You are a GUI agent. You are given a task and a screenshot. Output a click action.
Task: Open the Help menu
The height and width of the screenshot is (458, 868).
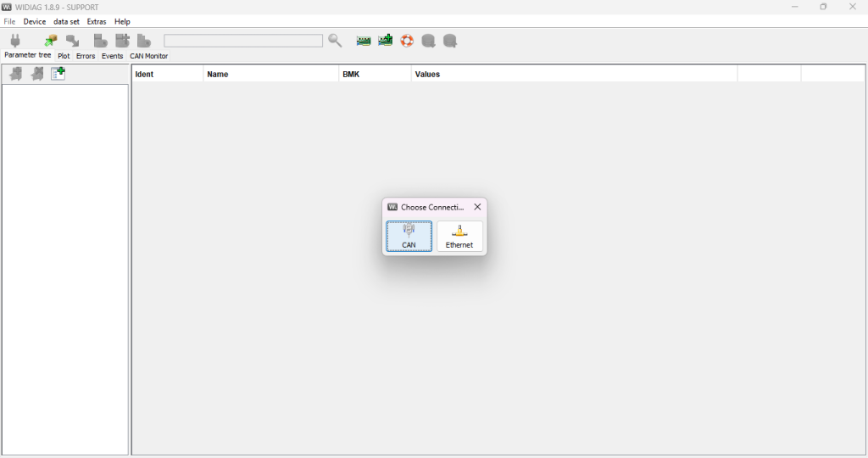122,21
